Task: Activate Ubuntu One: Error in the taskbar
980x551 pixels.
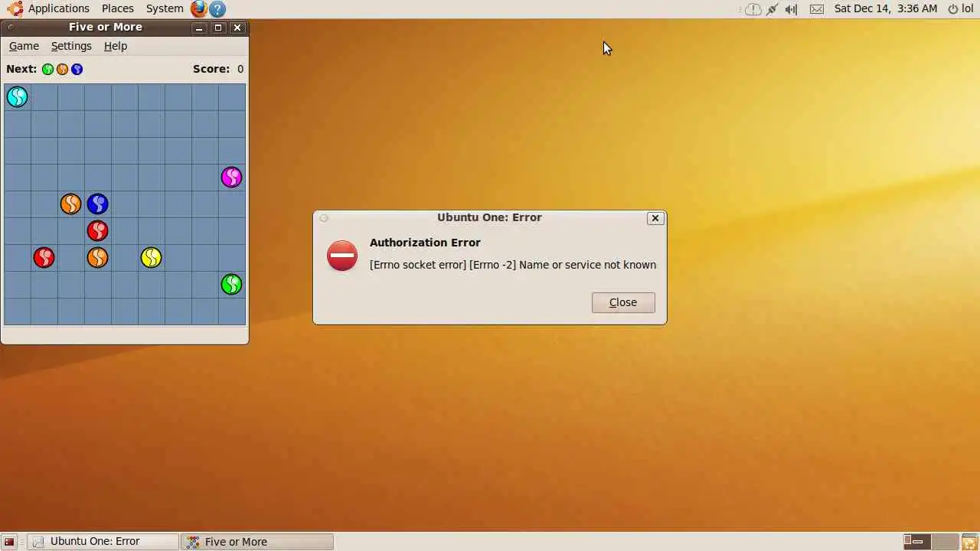Action: (104, 542)
